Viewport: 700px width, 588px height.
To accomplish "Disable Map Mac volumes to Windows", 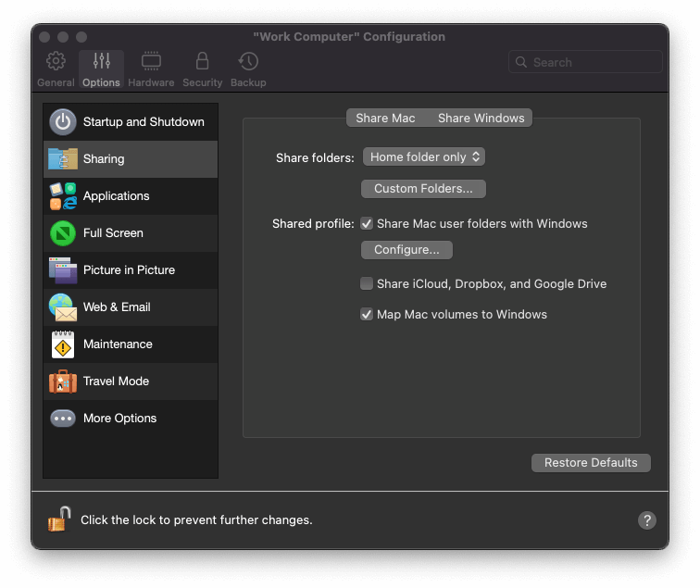I will click(x=367, y=315).
